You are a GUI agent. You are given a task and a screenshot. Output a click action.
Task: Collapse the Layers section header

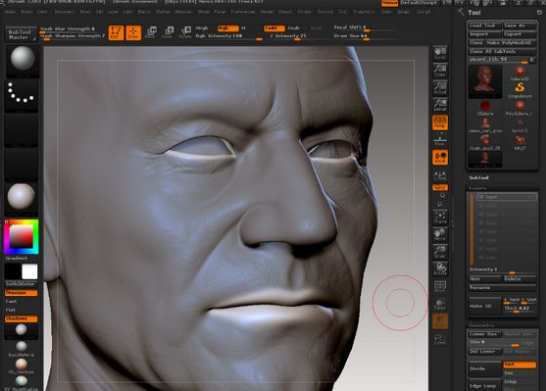point(478,188)
